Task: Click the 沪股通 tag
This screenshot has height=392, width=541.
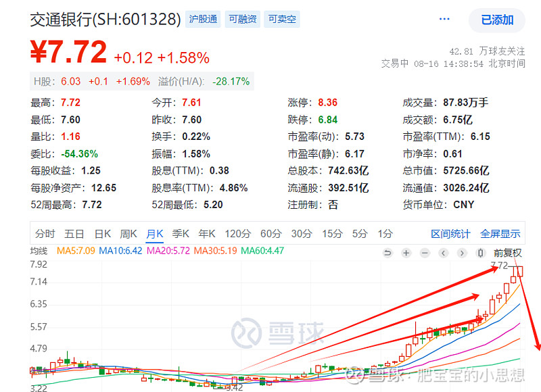Action: pyautogui.click(x=203, y=19)
